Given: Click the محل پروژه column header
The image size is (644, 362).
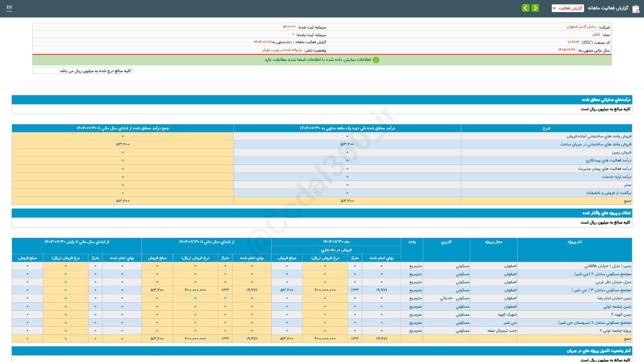Looking at the screenshot, I should point(493,242).
